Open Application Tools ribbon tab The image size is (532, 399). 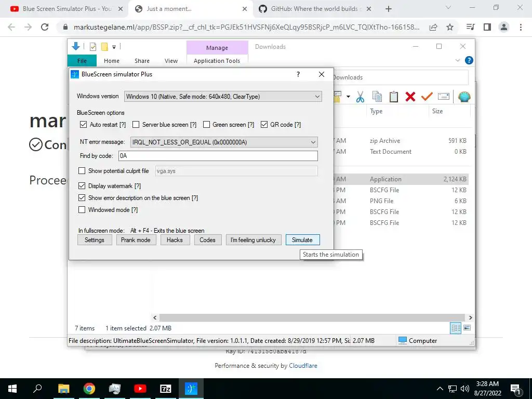(x=217, y=61)
